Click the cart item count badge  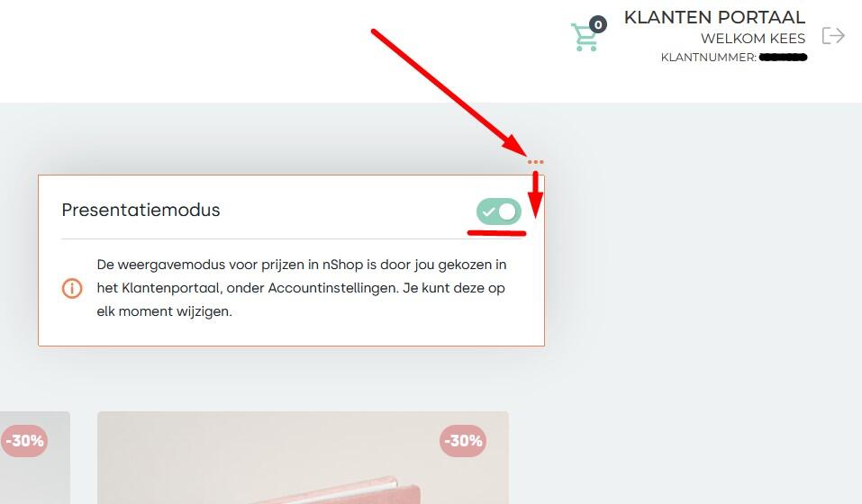click(597, 24)
